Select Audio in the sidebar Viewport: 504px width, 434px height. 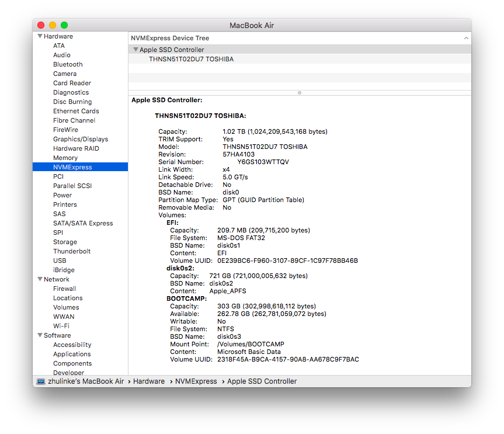tap(62, 55)
